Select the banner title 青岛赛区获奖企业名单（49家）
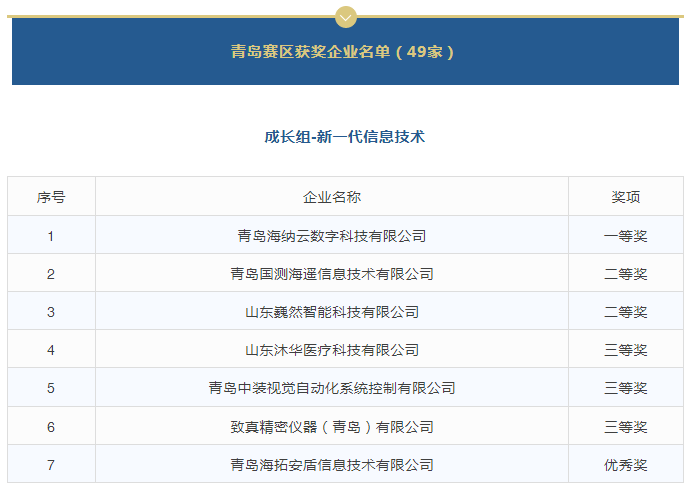 tap(342, 52)
